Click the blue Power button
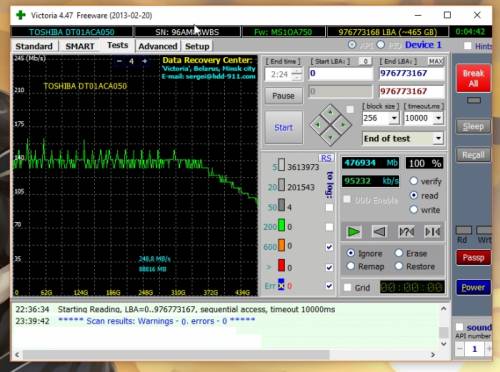 tap(473, 287)
